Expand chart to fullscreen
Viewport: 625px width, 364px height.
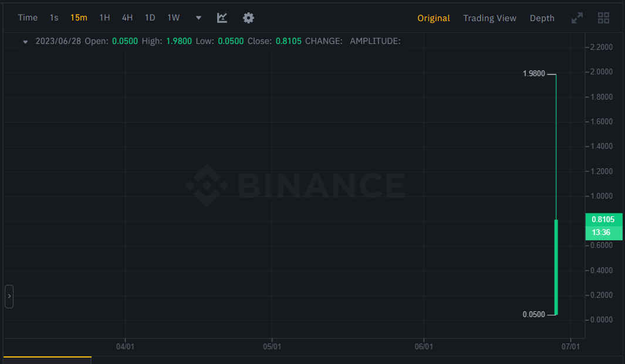(x=577, y=18)
